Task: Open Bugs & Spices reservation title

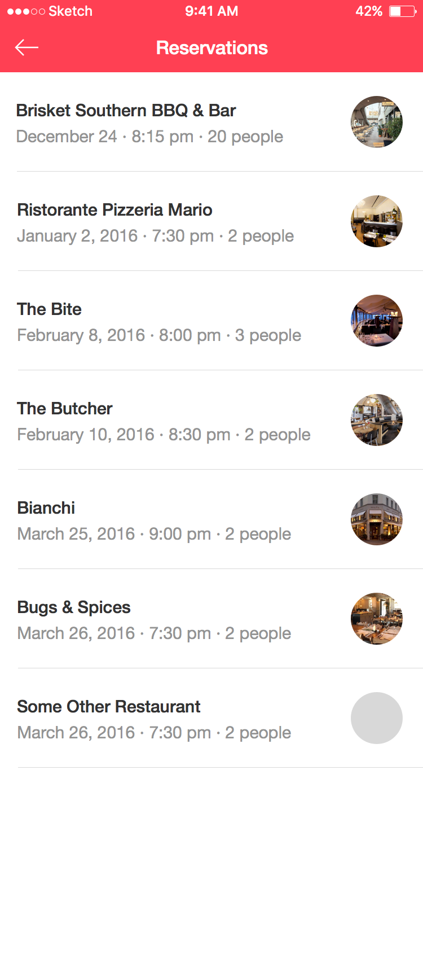Action: click(74, 607)
